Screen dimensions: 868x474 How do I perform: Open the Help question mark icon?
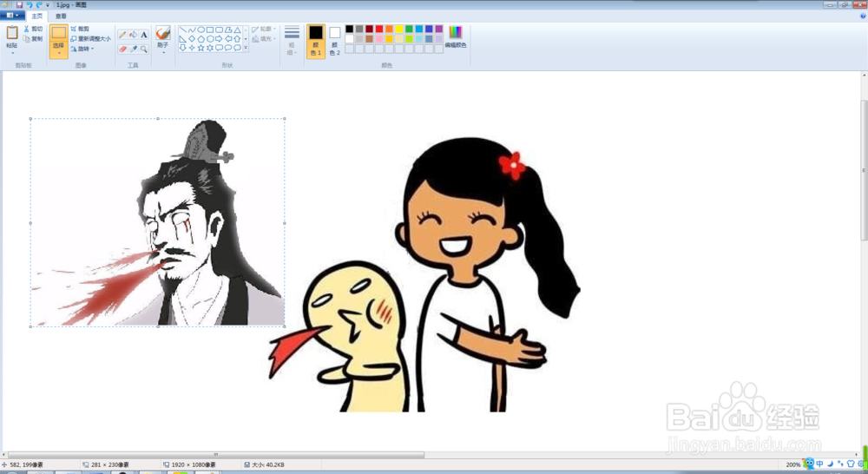pyautogui.click(x=863, y=16)
